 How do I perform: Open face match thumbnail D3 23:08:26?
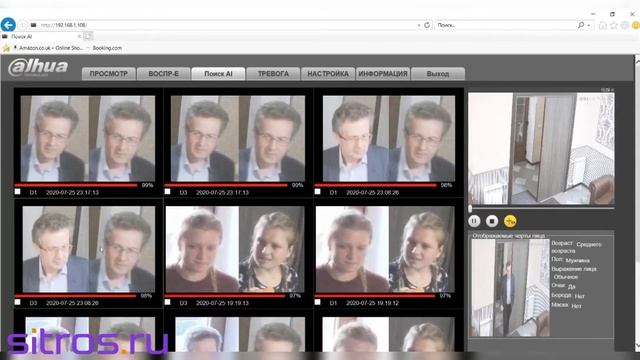pos(89,249)
